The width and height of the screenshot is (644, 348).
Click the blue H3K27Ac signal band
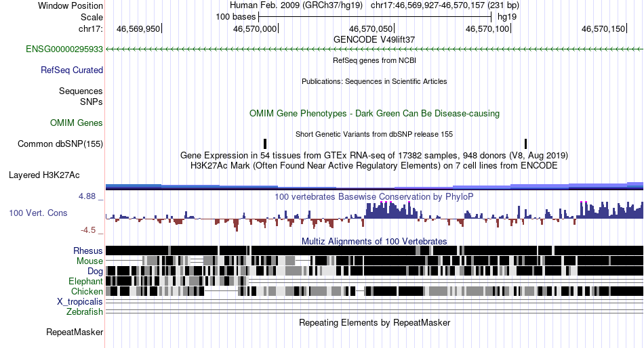[374, 186]
